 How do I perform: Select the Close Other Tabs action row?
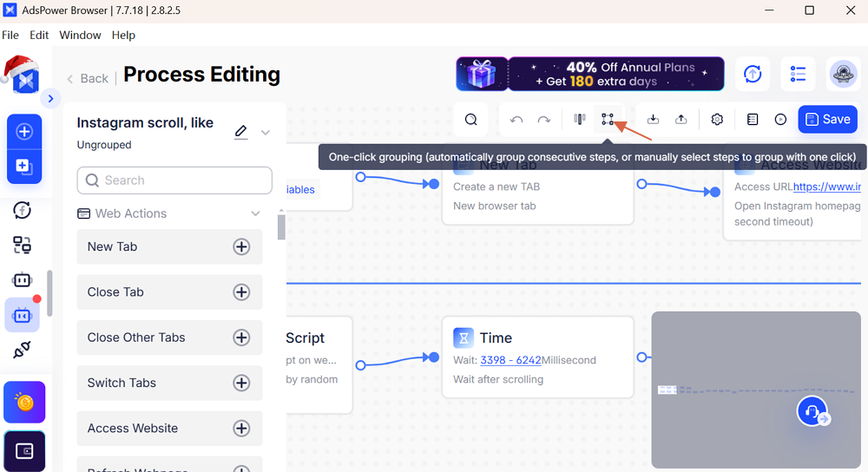169,338
